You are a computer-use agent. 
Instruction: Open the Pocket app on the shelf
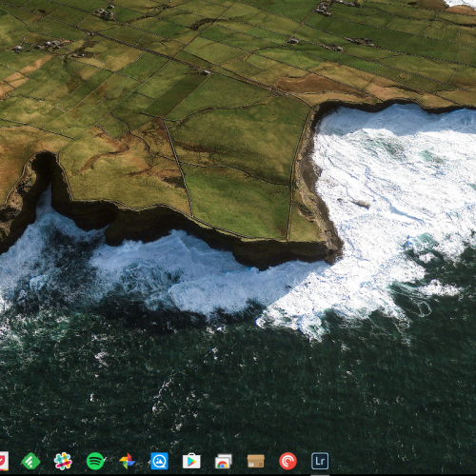[x=3, y=461]
